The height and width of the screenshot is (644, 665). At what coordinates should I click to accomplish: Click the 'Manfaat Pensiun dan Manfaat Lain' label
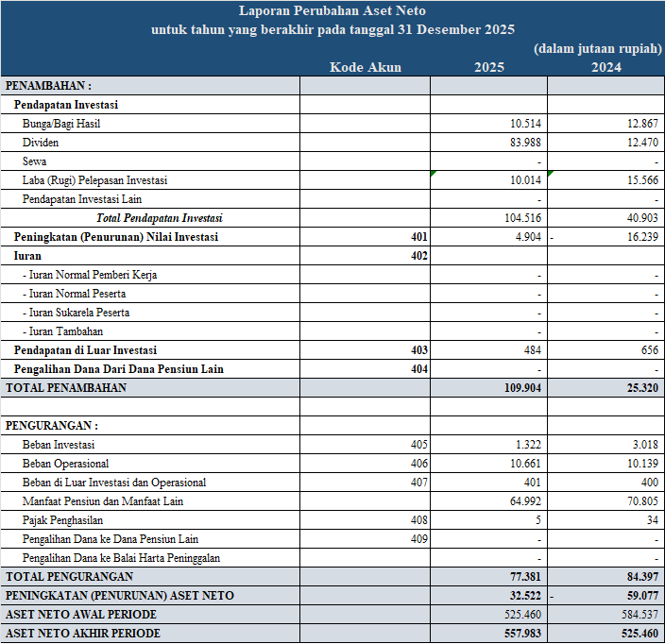103,500
